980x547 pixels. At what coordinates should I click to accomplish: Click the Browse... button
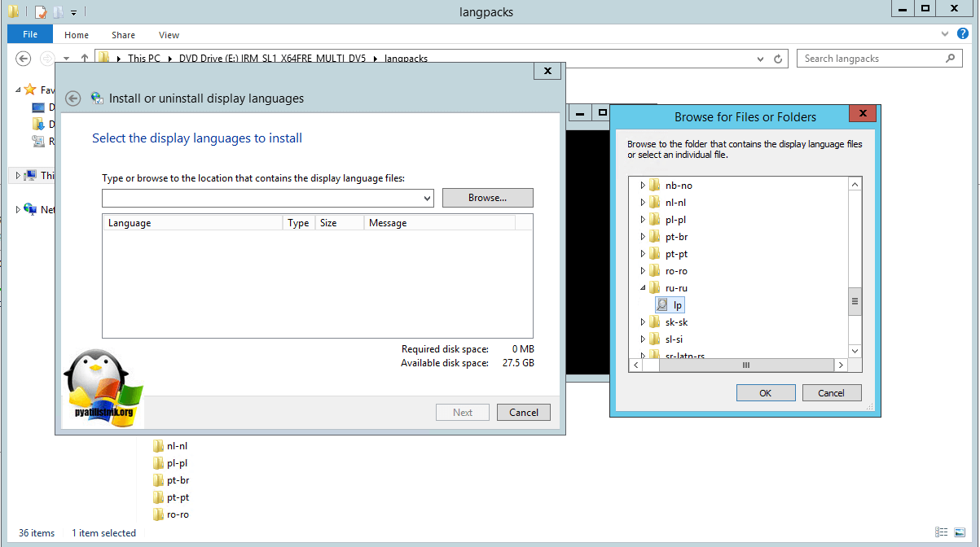point(487,198)
